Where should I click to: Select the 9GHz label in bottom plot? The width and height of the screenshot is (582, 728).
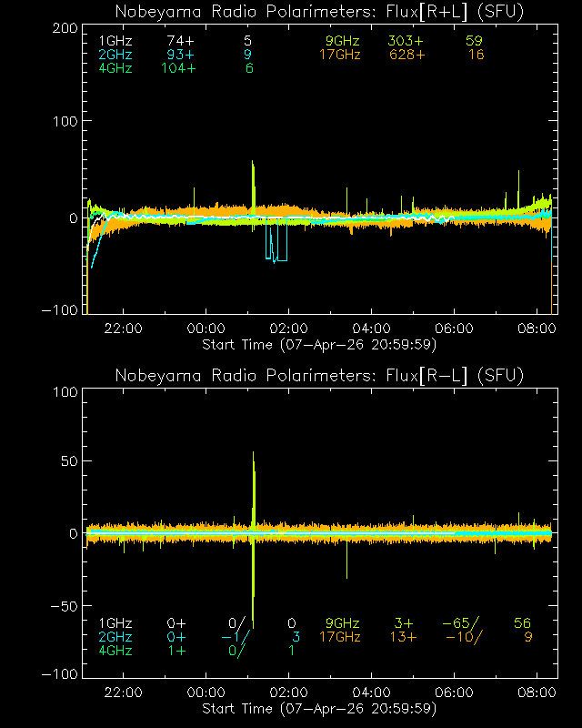343,623
